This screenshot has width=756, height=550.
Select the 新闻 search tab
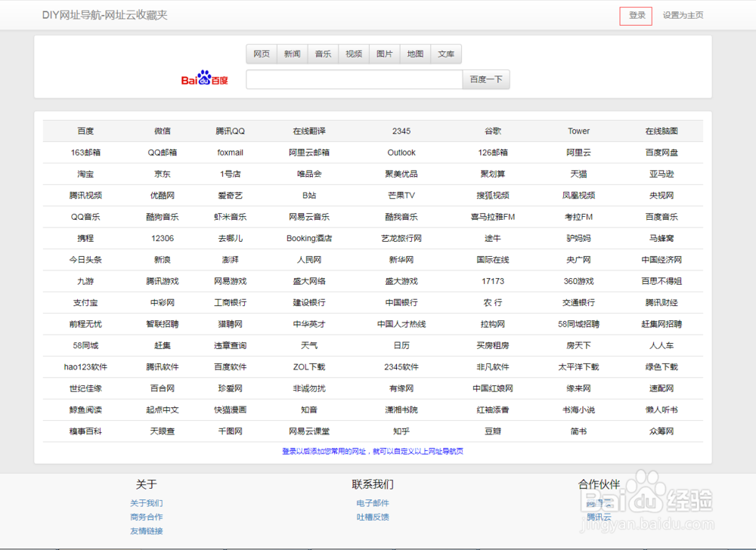click(x=292, y=54)
